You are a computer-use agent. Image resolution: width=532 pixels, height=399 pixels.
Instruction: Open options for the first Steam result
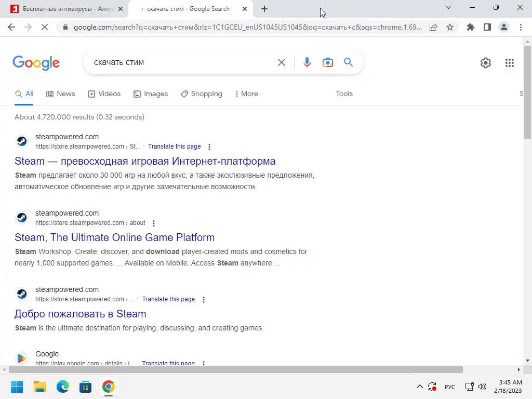tap(209, 147)
